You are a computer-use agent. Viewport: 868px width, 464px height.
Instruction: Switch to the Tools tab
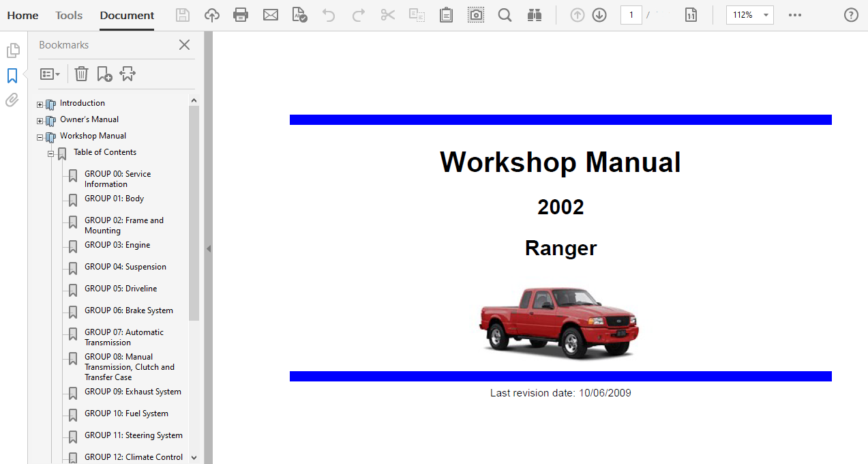69,15
